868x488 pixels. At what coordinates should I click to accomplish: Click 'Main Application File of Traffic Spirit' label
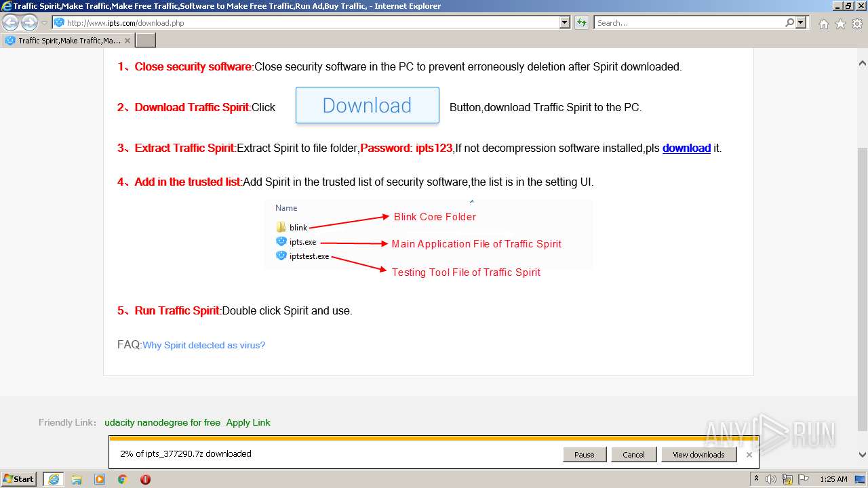476,244
